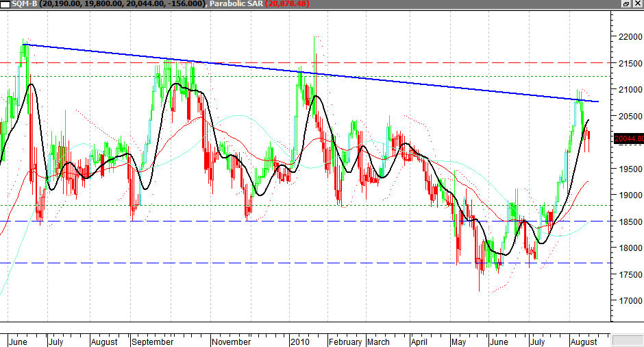Click the 2010 year marker on time axis

click(301, 342)
